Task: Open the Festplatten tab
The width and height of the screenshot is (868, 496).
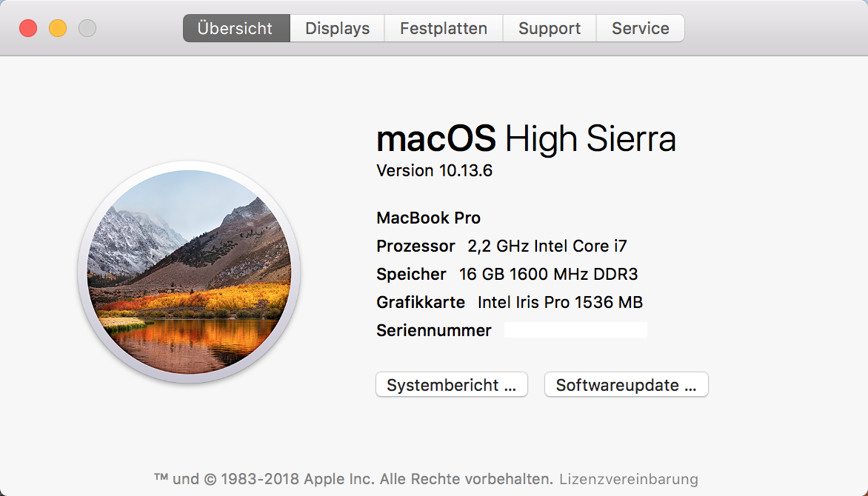Action: pyautogui.click(x=443, y=29)
